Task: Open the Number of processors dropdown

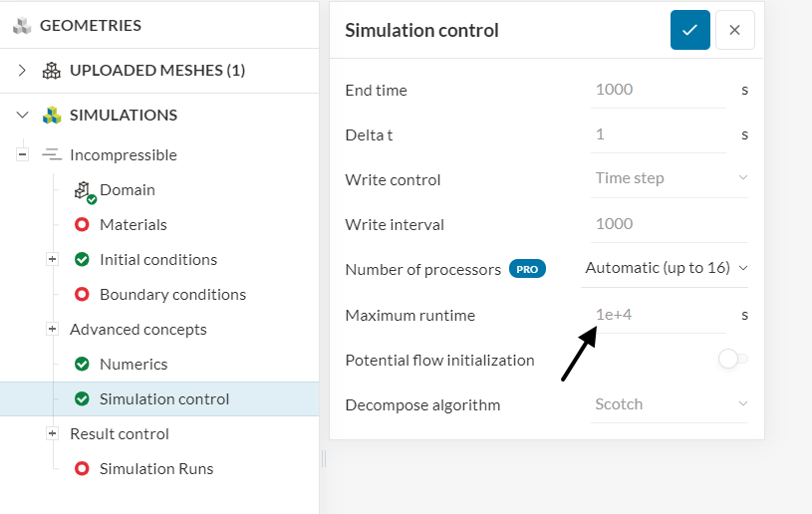Action: click(x=666, y=268)
